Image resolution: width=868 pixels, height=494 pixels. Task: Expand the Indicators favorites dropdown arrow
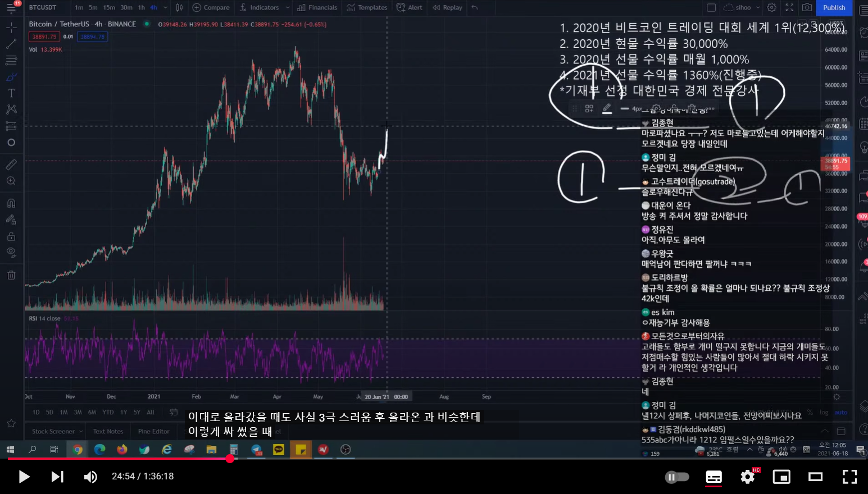[x=288, y=7]
